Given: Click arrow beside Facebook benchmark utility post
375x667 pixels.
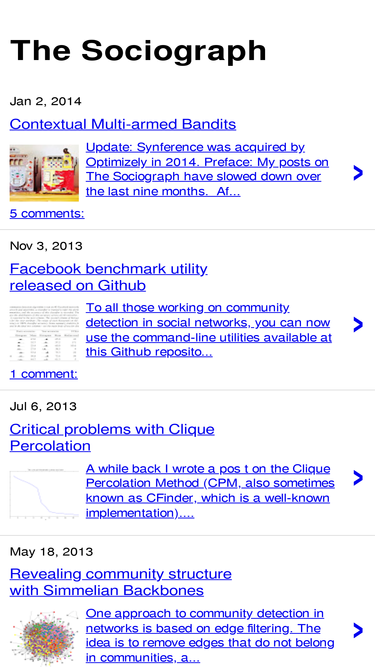Looking at the screenshot, I should click(358, 325).
